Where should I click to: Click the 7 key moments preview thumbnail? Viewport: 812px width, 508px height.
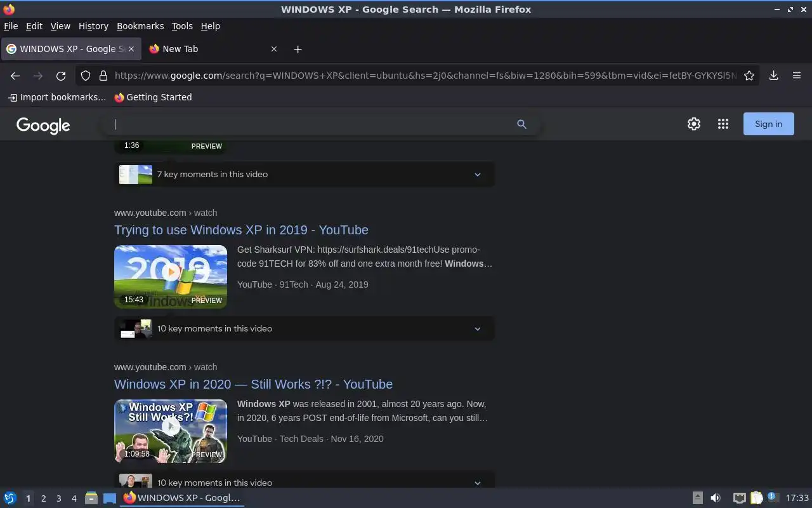[x=136, y=174]
